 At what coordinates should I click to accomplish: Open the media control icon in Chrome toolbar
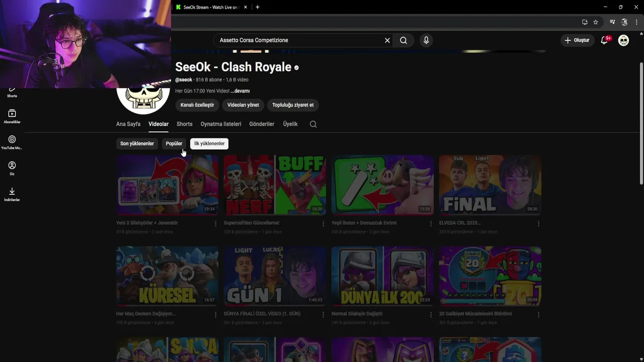[612, 22]
